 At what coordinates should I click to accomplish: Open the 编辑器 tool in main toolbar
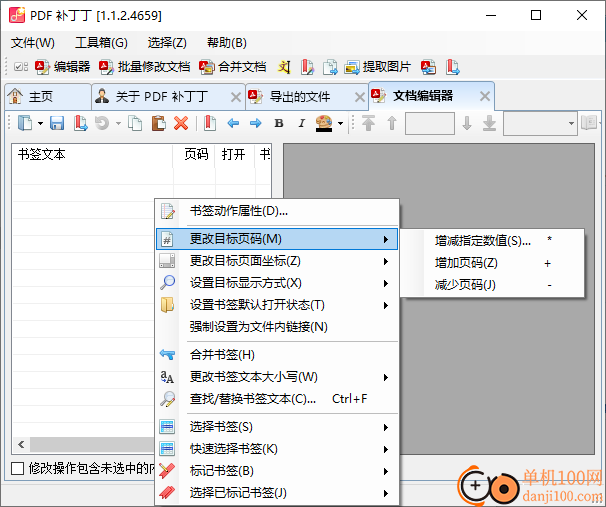point(62,67)
